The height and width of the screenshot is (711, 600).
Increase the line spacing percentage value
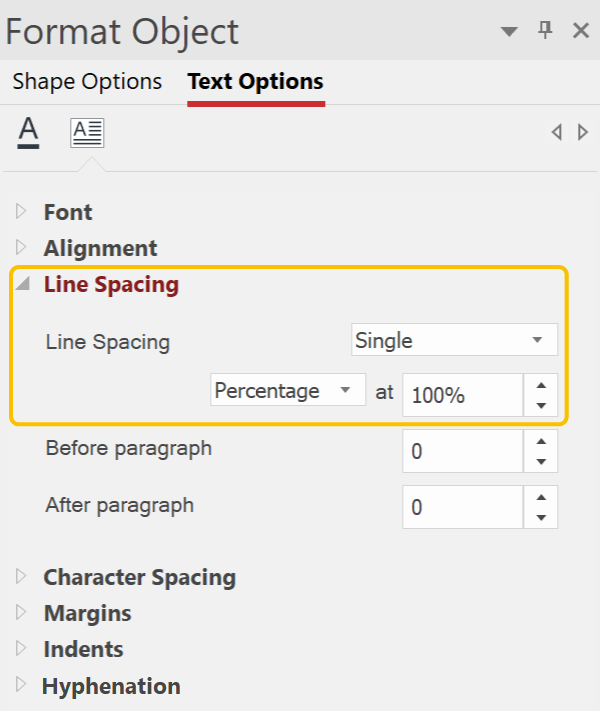pyautogui.click(x=541, y=385)
